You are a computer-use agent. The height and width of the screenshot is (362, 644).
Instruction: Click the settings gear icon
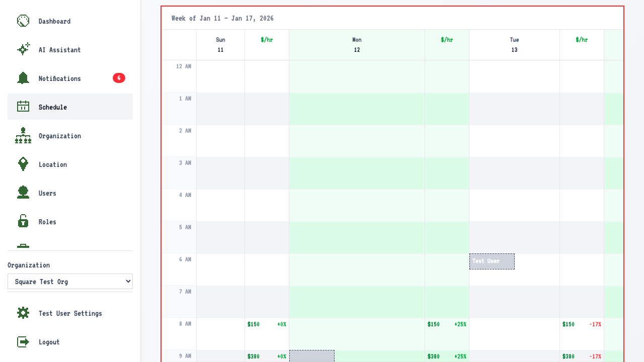point(23,313)
